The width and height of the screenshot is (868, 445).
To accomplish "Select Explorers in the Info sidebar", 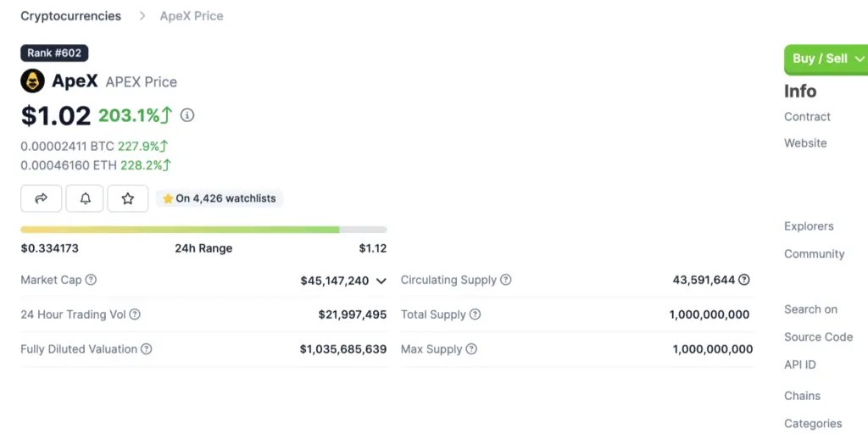I will click(x=809, y=226).
